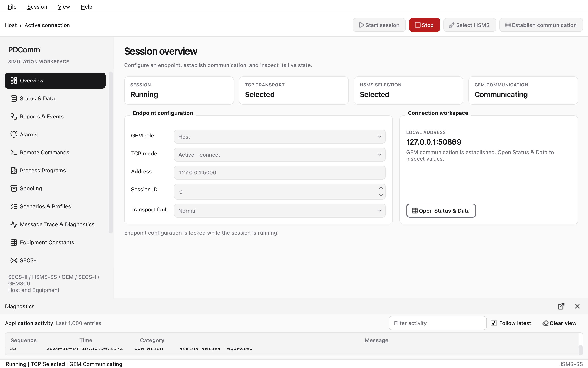Click the Address field
Screen dimensions: 588x368
tap(280, 173)
